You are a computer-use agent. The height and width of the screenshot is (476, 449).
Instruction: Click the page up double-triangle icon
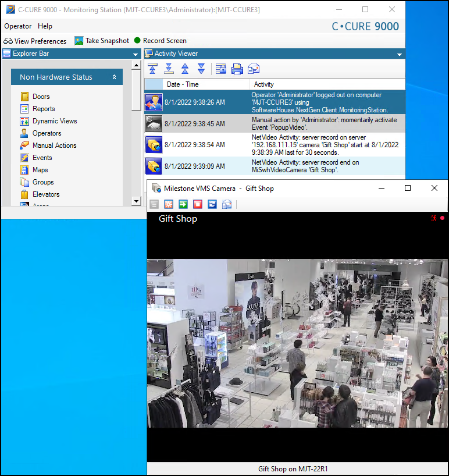coord(185,69)
